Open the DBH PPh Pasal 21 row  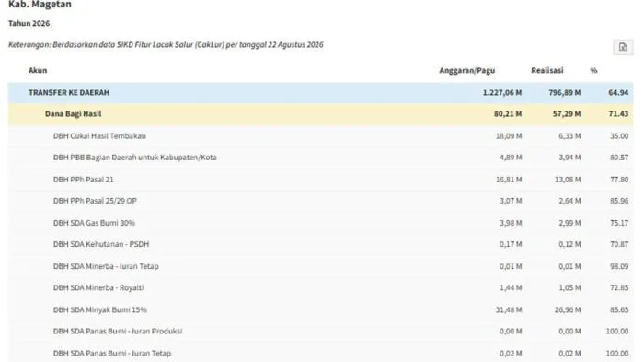[x=320, y=180]
